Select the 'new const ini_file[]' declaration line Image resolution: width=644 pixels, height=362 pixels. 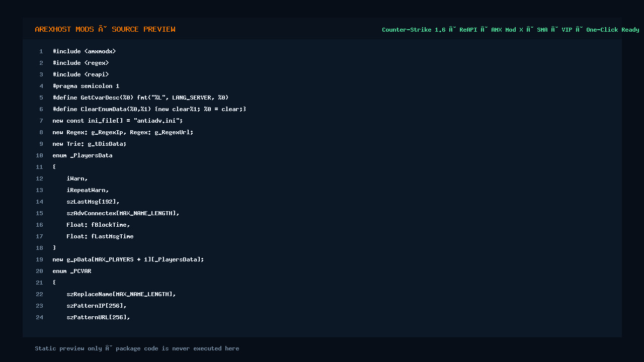point(118,121)
